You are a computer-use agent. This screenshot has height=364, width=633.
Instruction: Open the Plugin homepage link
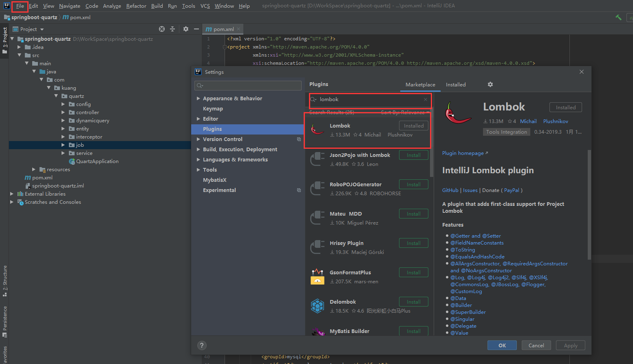[x=465, y=153]
